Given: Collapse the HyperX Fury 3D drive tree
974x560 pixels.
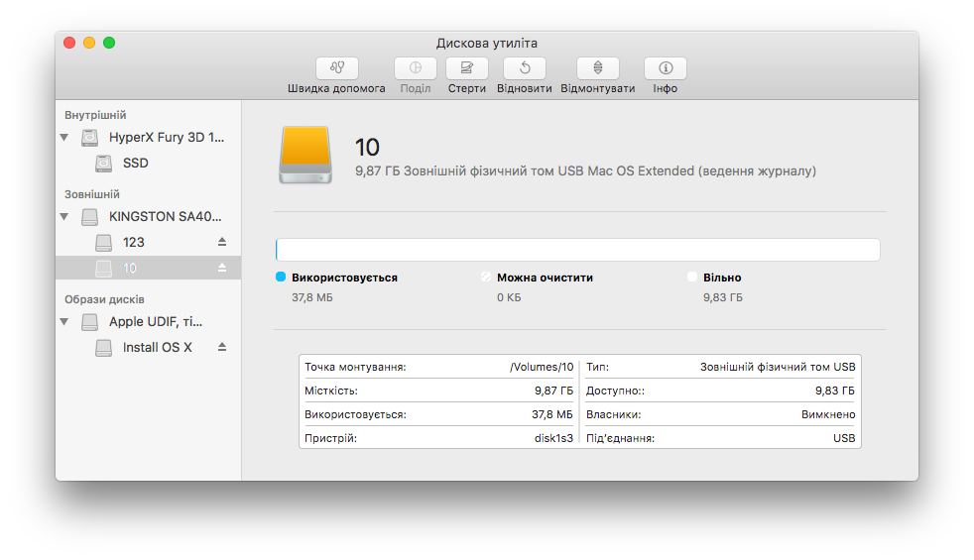Looking at the screenshot, I should [x=64, y=137].
